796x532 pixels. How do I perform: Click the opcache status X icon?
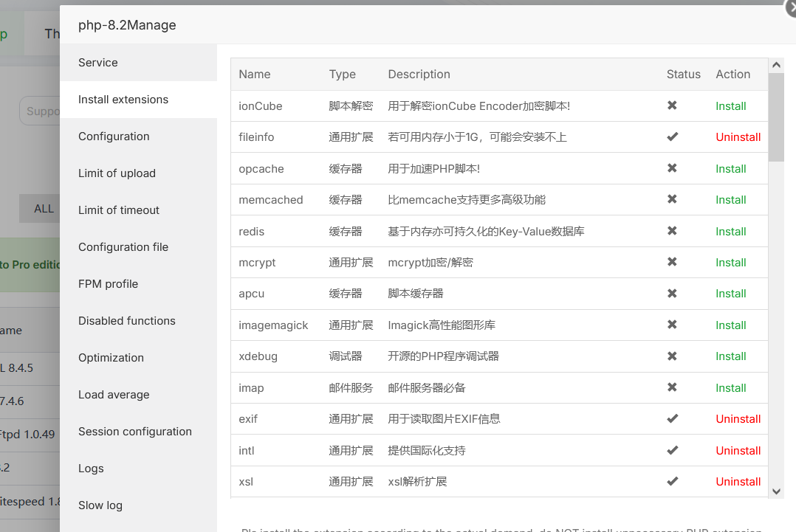[x=672, y=168]
